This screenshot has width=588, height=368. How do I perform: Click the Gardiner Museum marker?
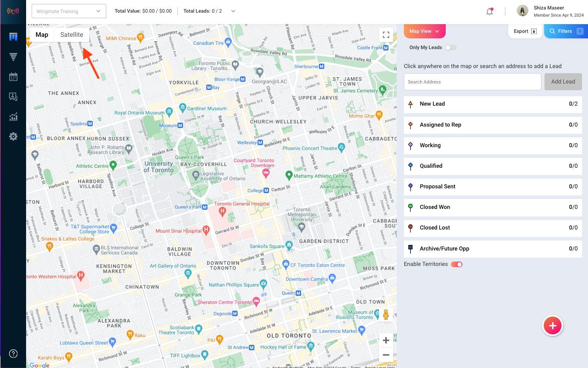point(183,107)
